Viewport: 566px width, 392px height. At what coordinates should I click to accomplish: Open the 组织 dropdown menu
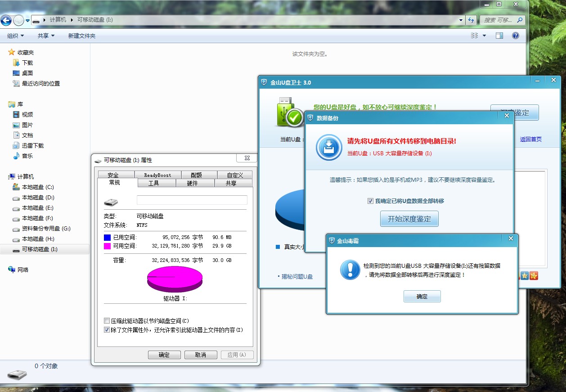pos(15,36)
